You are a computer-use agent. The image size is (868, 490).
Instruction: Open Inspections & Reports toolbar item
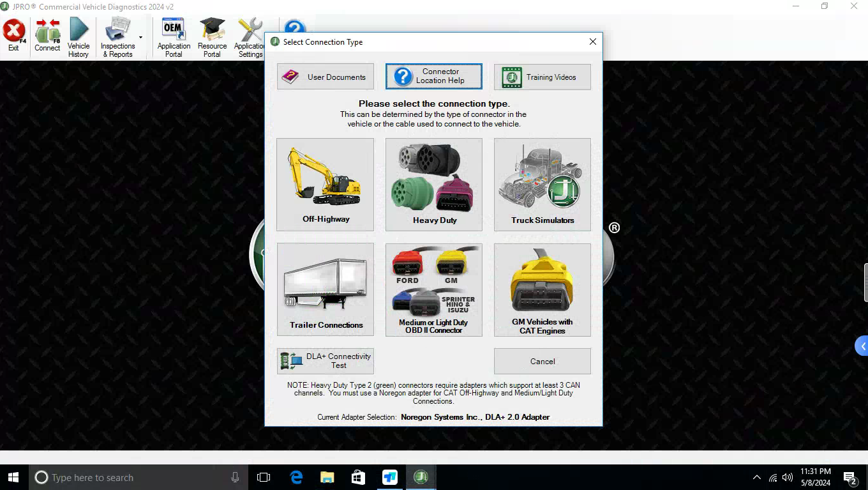(x=117, y=38)
